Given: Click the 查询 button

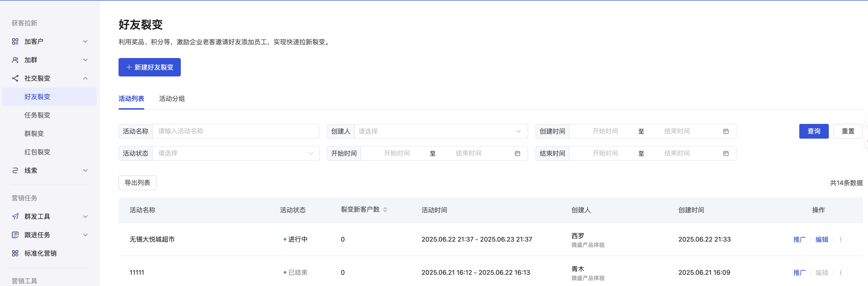Looking at the screenshot, I should (x=814, y=131).
